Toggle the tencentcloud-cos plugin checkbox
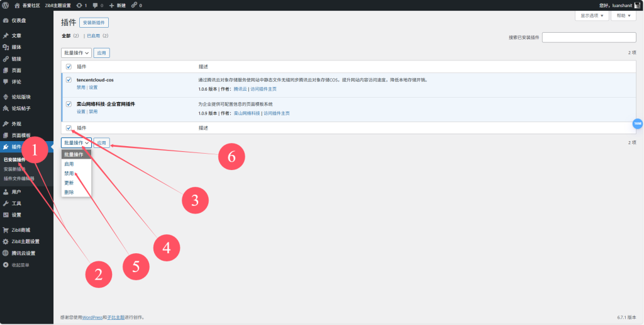Screen dimensions: 644x325 (69, 80)
